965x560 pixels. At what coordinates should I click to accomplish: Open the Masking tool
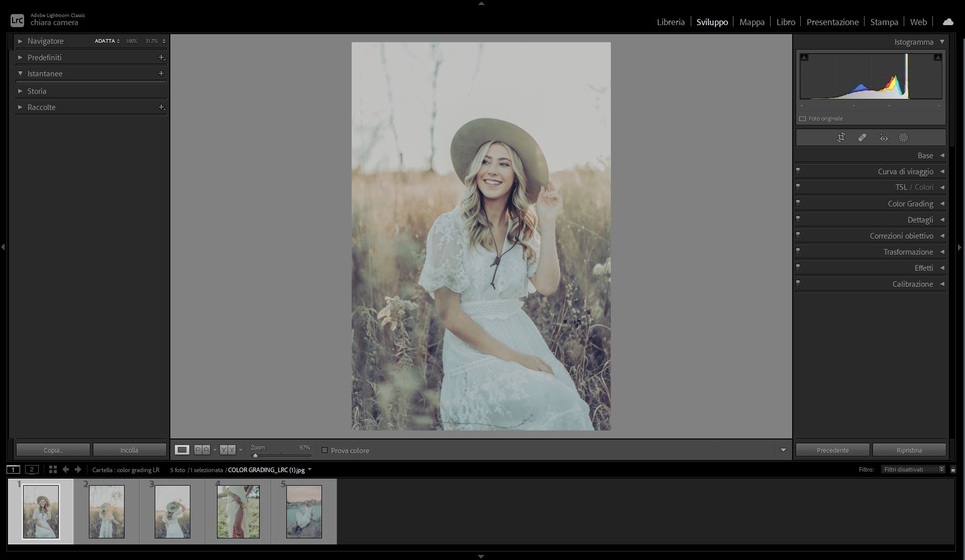(x=903, y=138)
